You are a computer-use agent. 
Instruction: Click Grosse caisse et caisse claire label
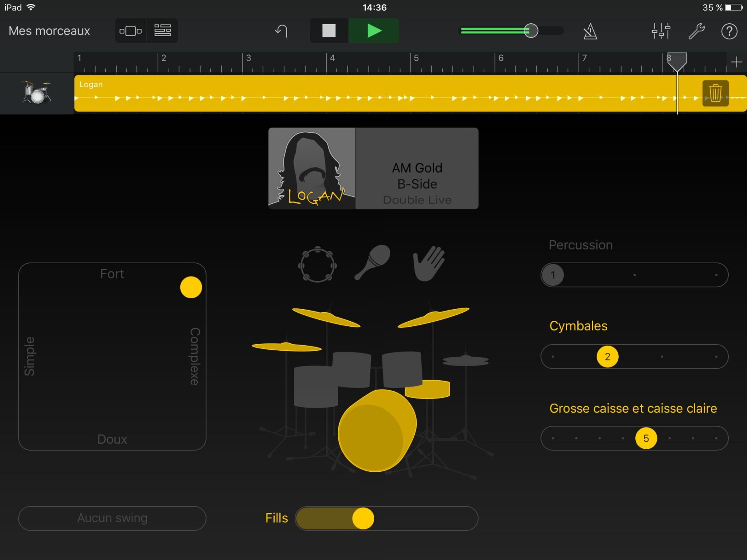click(x=633, y=408)
